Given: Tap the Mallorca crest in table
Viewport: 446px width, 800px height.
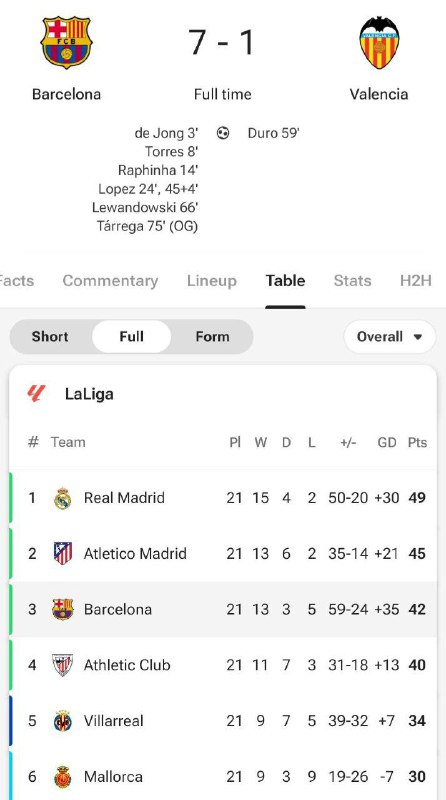Looking at the screenshot, I should (x=63, y=777).
